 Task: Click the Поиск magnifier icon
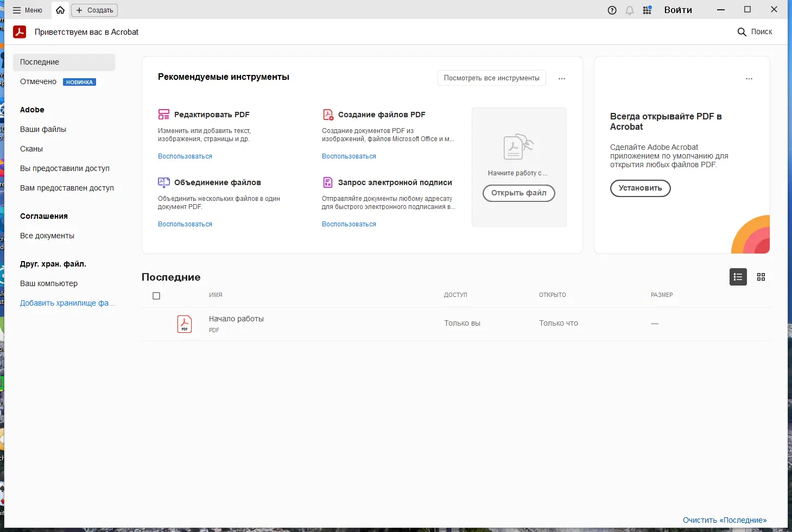[x=742, y=31]
